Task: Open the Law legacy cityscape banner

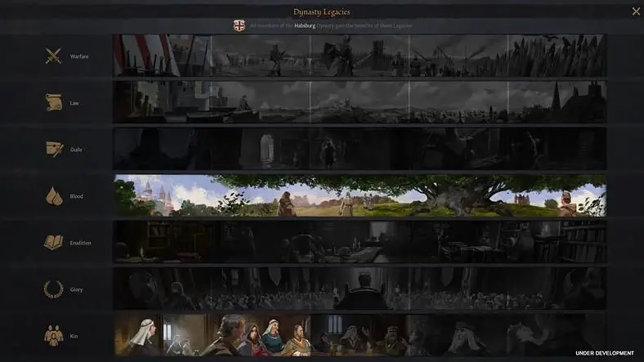Action: (x=360, y=102)
